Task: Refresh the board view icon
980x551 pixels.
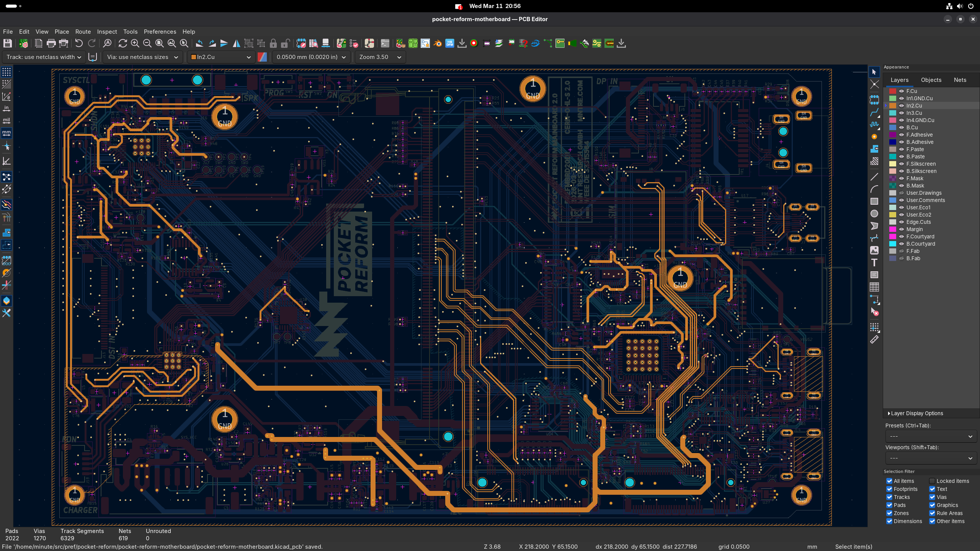Action: (122, 44)
